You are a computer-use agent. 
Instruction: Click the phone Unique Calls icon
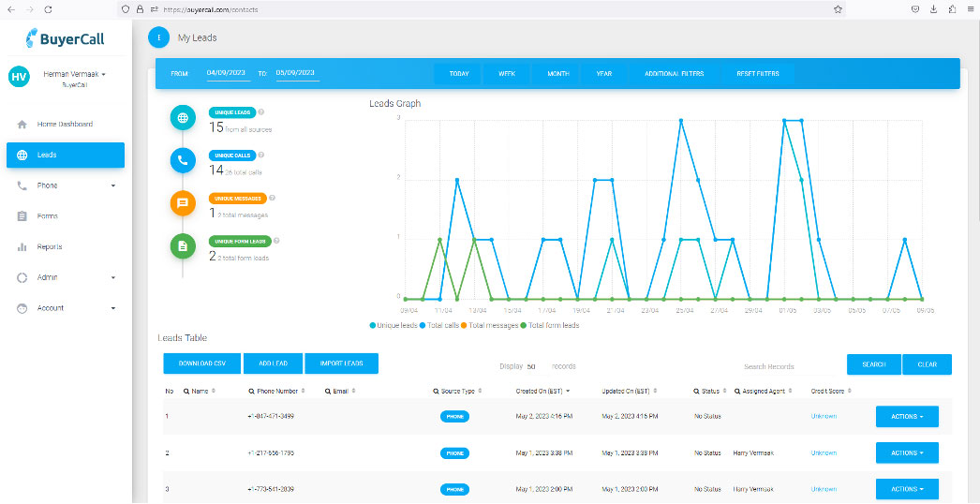point(183,160)
